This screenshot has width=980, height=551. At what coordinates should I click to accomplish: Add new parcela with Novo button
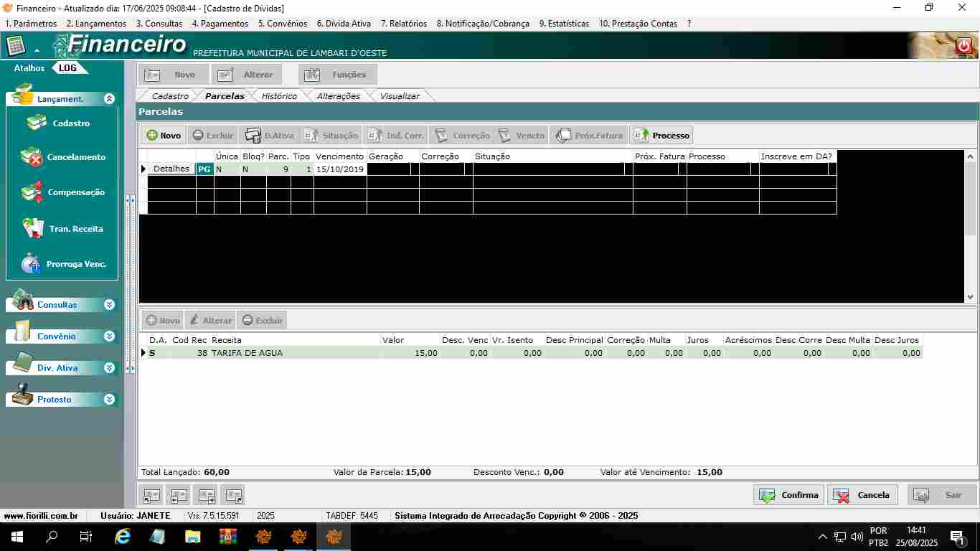(x=164, y=135)
